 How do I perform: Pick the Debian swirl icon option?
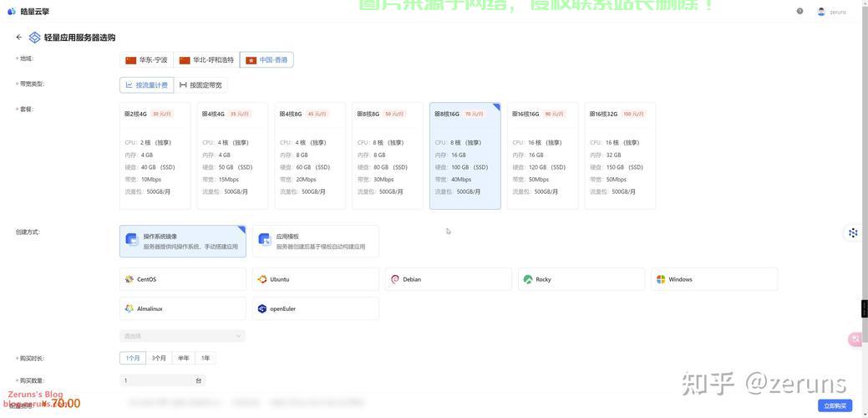click(x=395, y=279)
